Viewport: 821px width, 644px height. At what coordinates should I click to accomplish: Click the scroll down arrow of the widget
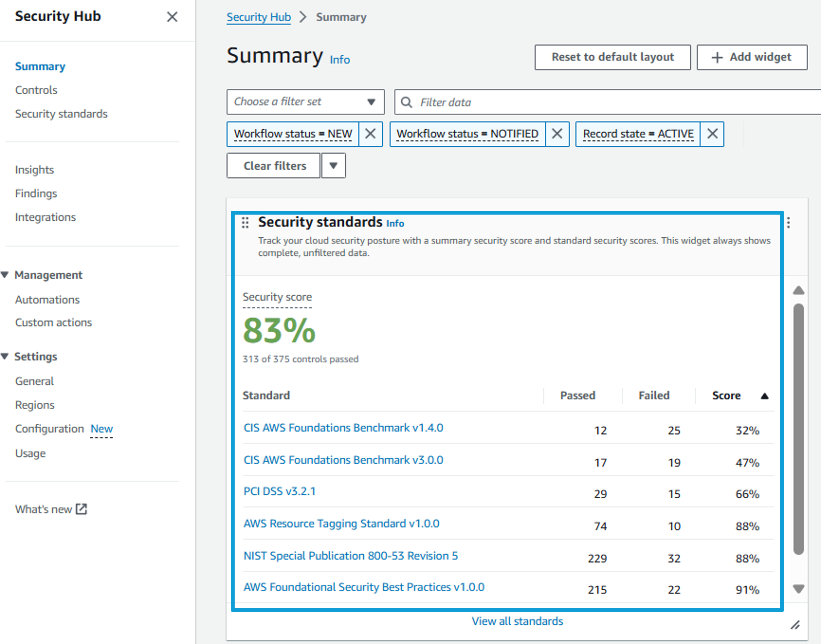click(798, 589)
